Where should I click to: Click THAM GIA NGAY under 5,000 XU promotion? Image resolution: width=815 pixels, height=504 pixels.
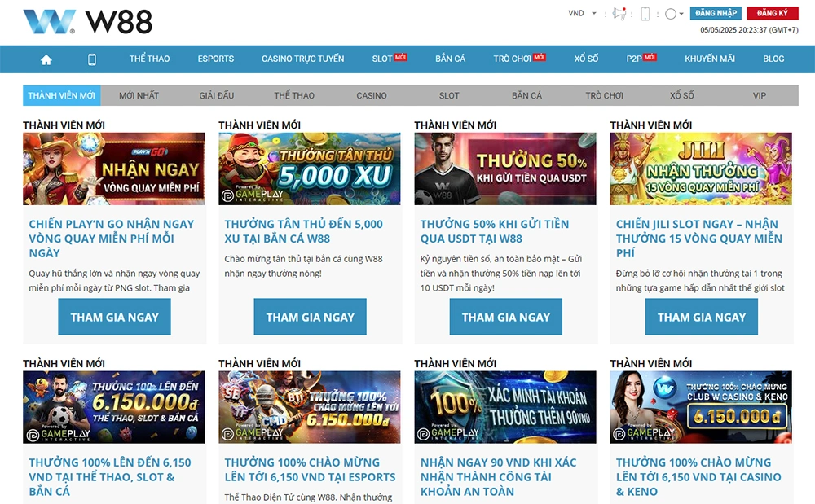click(311, 317)
